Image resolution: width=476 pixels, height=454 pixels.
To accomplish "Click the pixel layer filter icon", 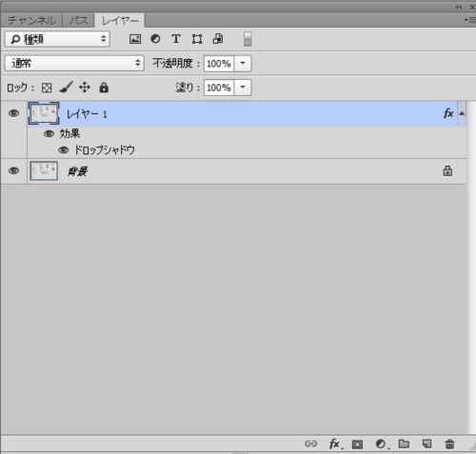I will click(135, 39).
